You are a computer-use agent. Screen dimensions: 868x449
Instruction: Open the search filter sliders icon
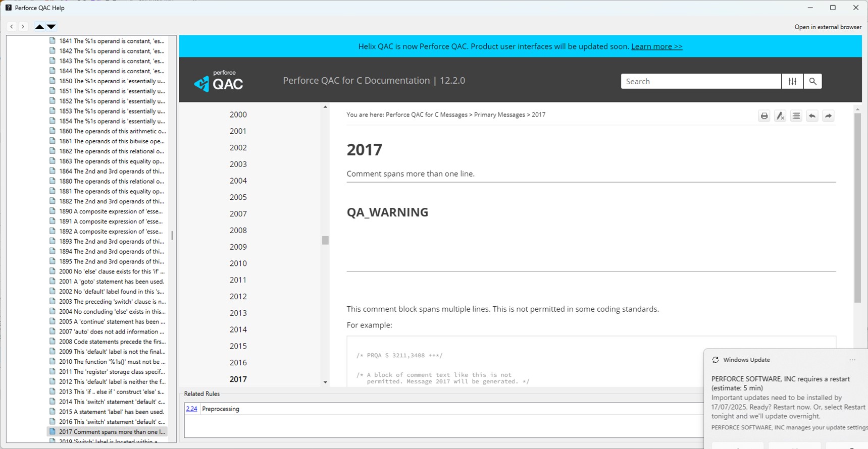point(792,81)
